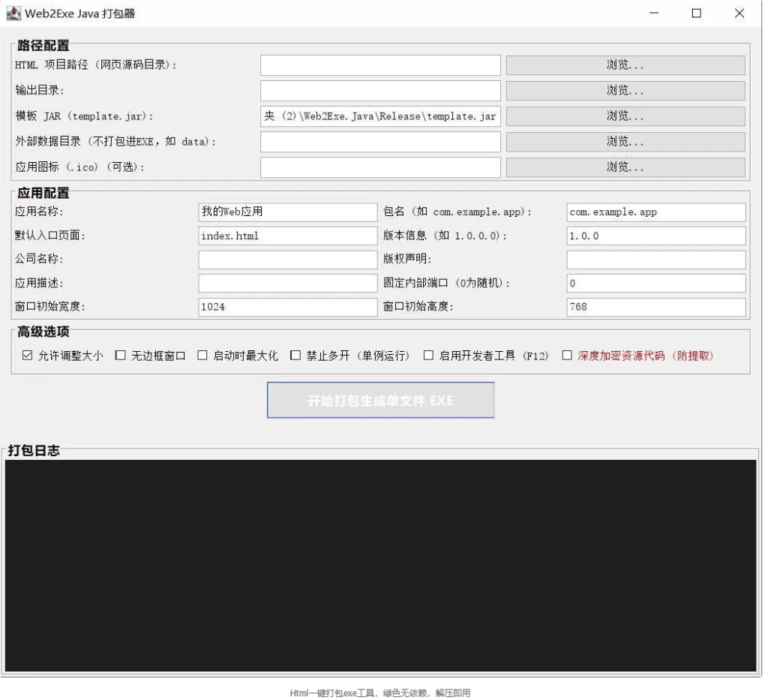The width and height of the screenshot is (768, 700).
Task: Browse for HTML 项目路径 folder
Action: (x=625, y=65)
